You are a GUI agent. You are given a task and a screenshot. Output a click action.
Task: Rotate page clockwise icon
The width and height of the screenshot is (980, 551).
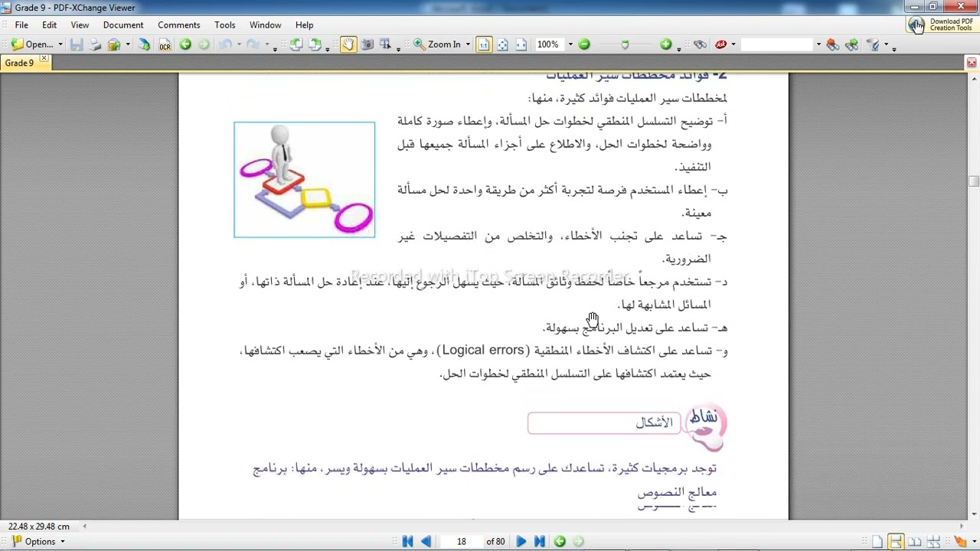315,44
